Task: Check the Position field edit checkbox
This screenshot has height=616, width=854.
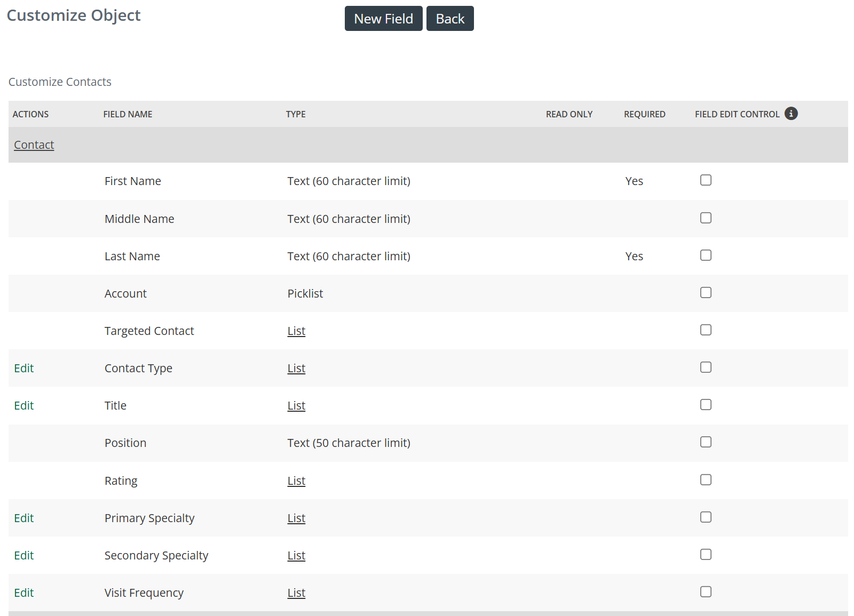Action: [706, 442]
